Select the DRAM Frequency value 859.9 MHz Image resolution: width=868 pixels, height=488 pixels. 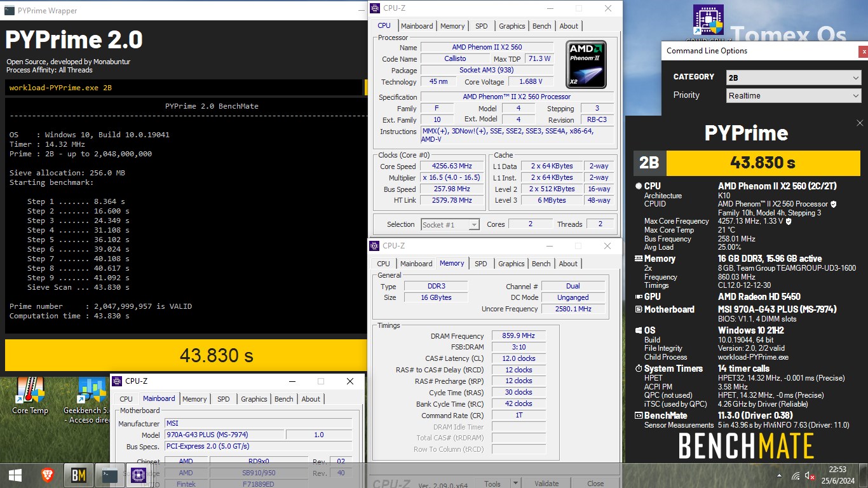519,336
